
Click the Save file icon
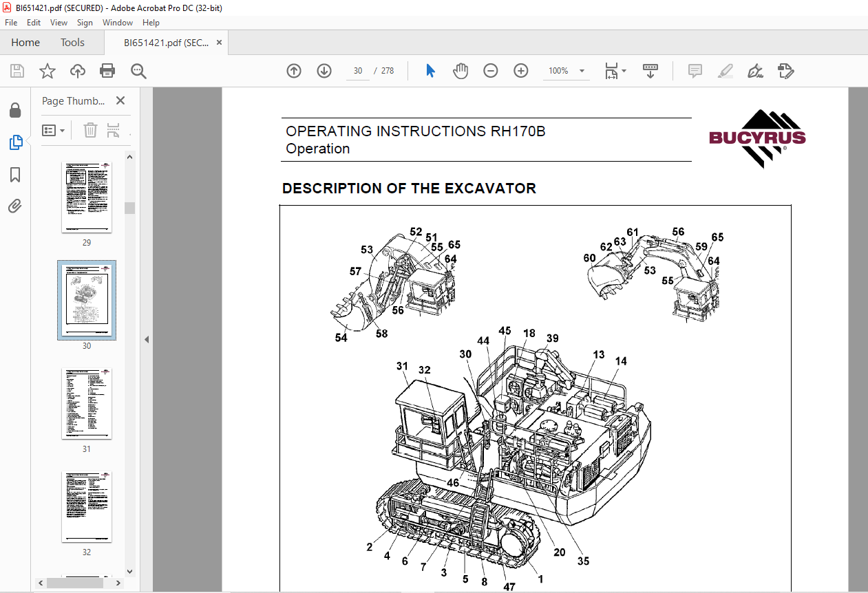point(17,71)
